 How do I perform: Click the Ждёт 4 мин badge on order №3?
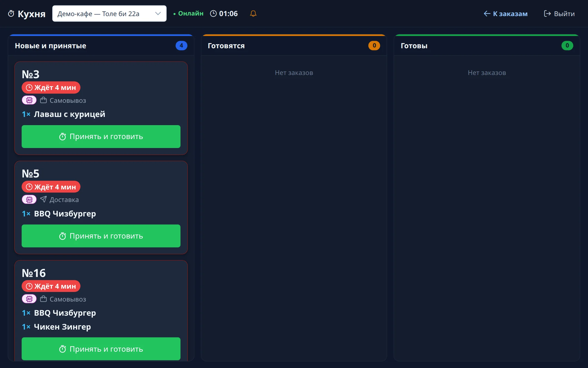[x=51, y=88]
